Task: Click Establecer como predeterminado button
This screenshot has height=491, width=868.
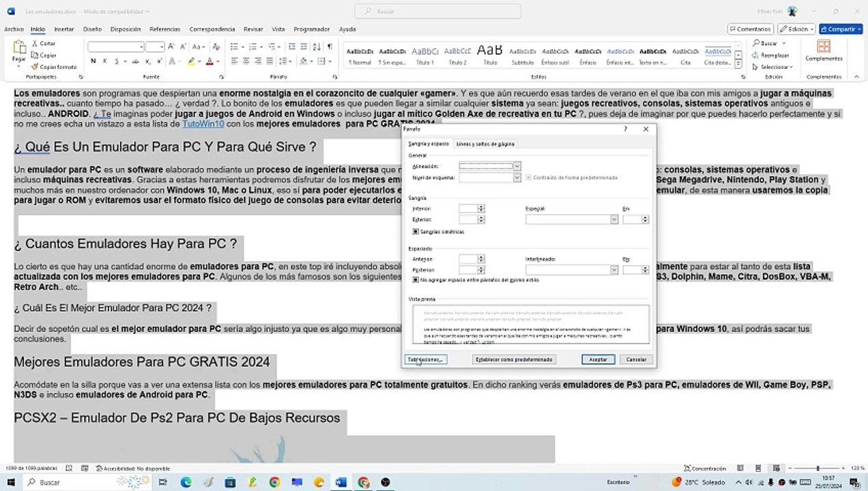Action: click(514, 359)
